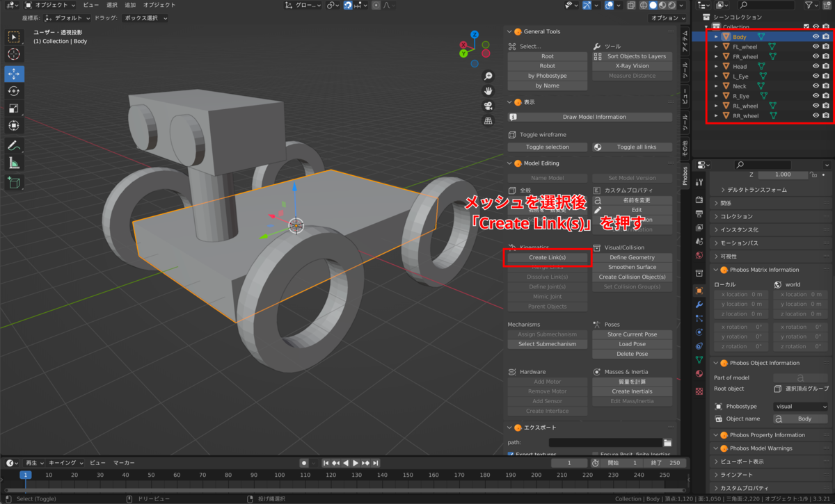Image resolution: width=835 pixels, height=504 pixels.
Task: Open the Object Data properties green triangle tab
Action: tap(699, 360)
